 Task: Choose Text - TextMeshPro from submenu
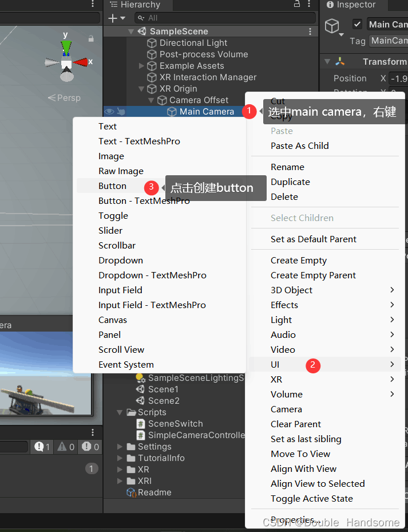pos(139,141)
